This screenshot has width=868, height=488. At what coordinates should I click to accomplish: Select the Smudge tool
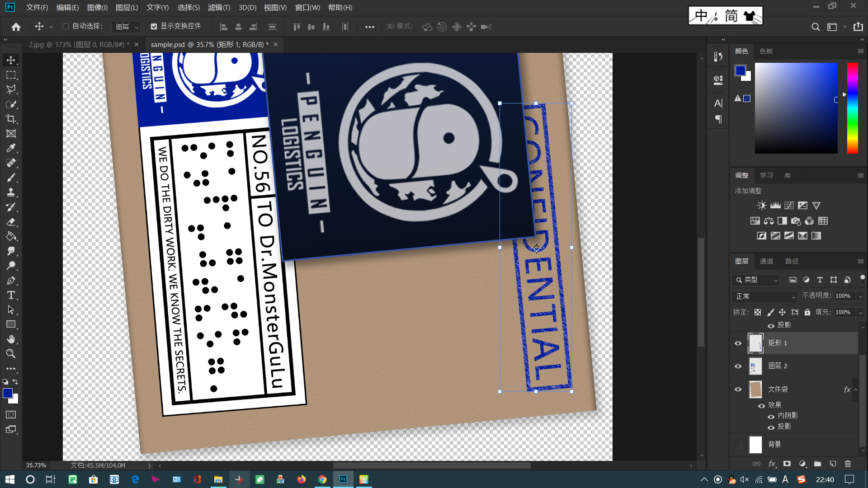(11, 251)
